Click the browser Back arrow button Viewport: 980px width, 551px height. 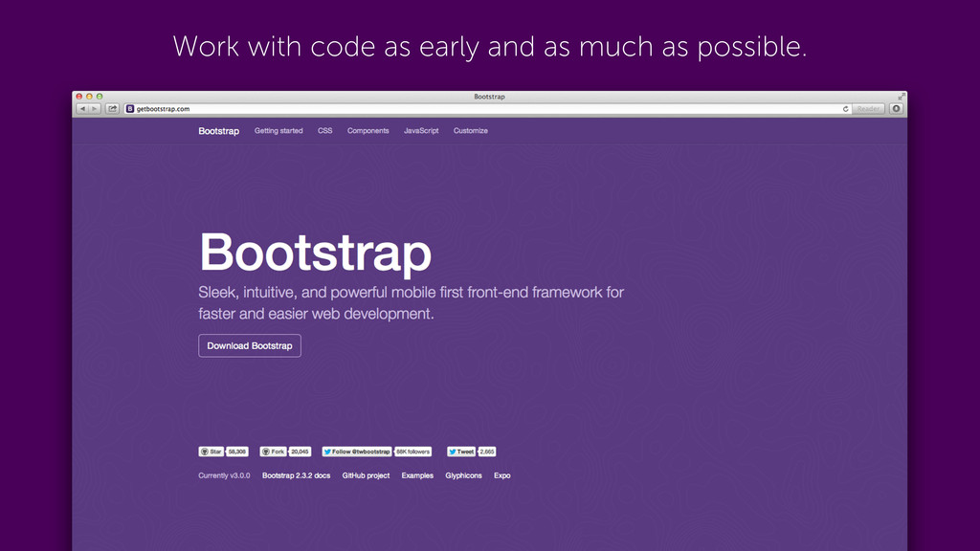coord(81,109)
